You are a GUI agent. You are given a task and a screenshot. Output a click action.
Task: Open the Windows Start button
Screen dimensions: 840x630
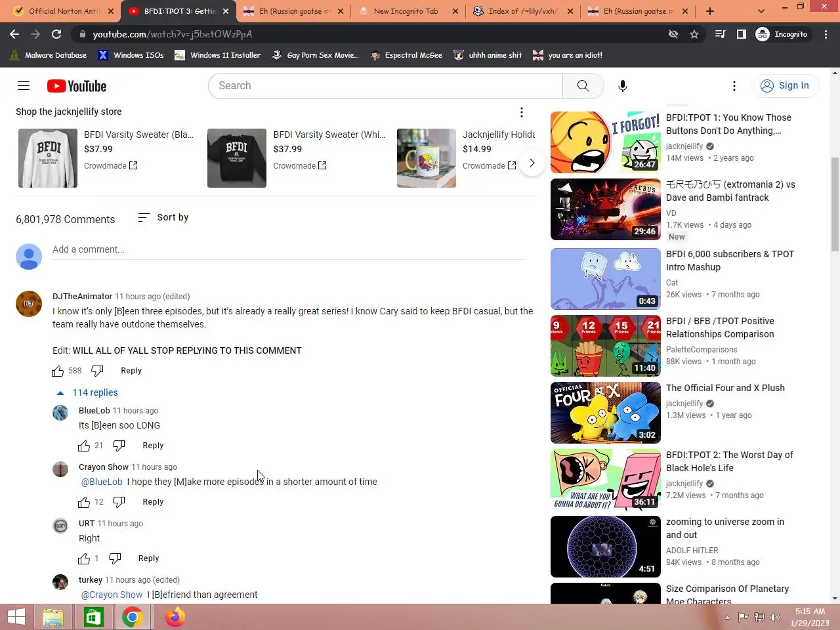[x=16, y=617]
